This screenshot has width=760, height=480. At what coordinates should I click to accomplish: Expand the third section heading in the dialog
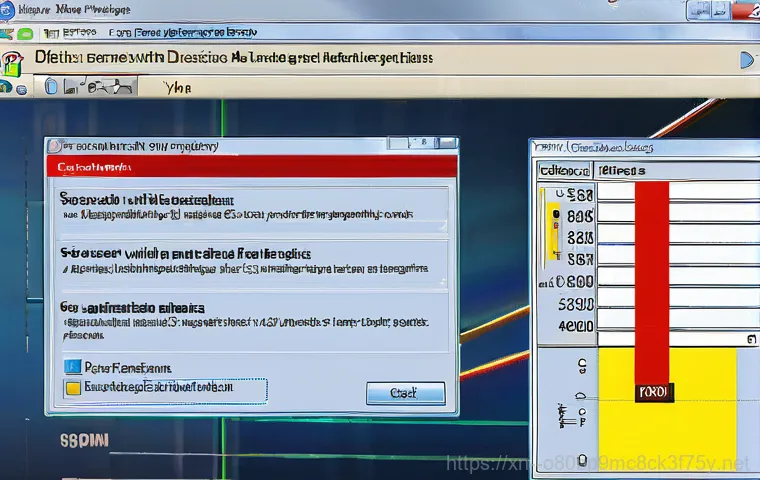point(132,308)
